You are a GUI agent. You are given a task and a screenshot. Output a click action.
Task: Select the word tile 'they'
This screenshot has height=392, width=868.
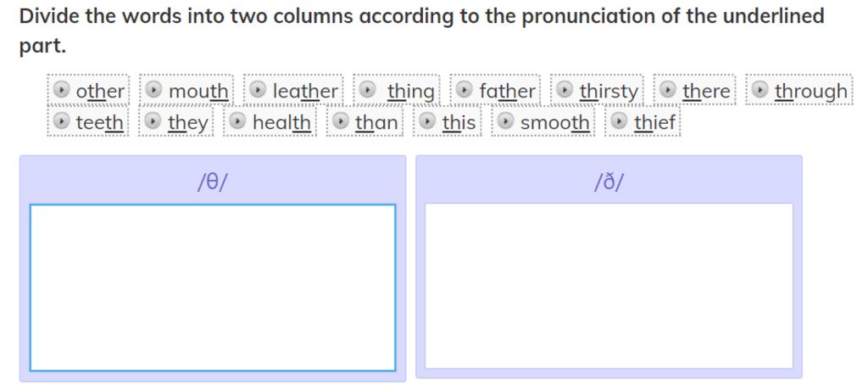[187, 123]
